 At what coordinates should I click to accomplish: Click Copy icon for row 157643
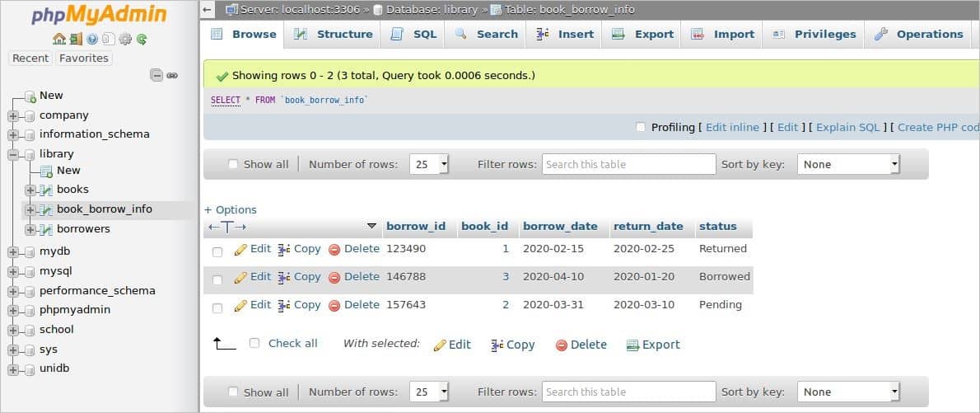(284, 305)
